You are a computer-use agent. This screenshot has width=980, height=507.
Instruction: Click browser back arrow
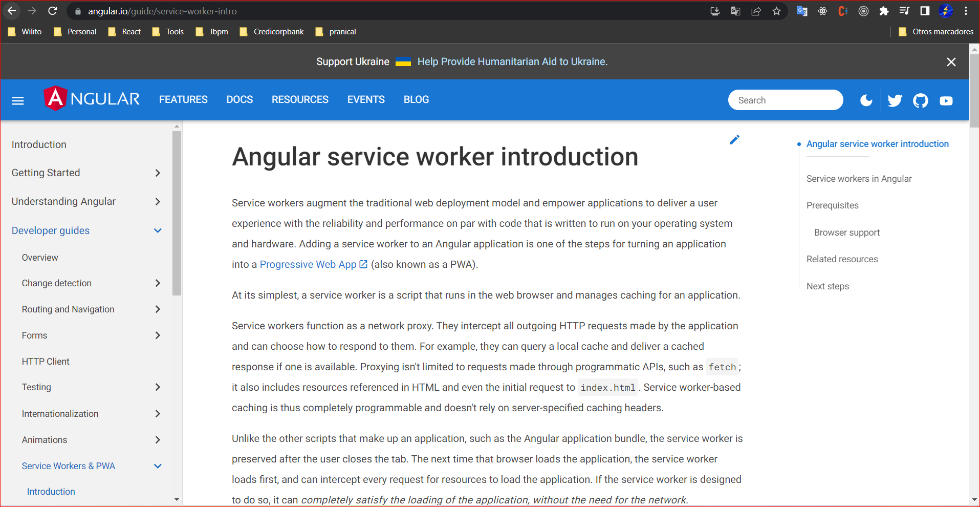[12, 11]
